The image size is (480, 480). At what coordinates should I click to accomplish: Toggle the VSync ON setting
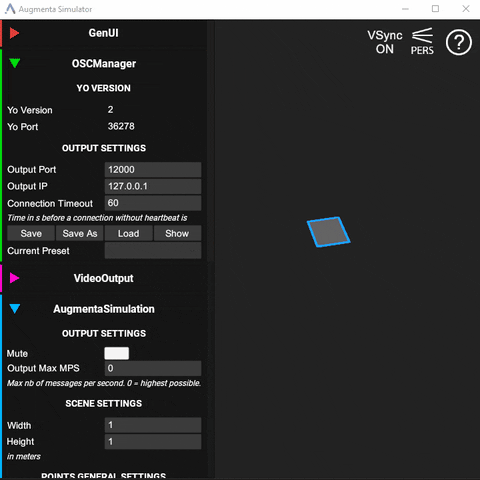point(385,42)
